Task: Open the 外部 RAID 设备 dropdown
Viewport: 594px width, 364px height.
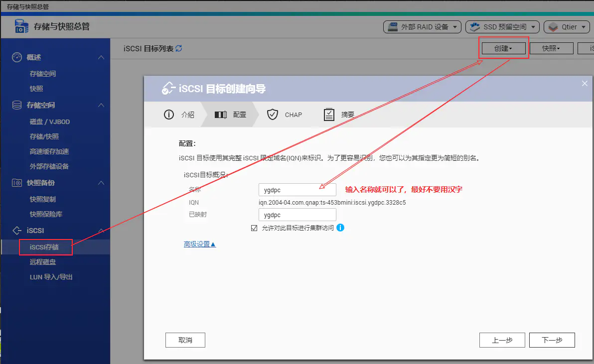Action: (x=422, y=27)
